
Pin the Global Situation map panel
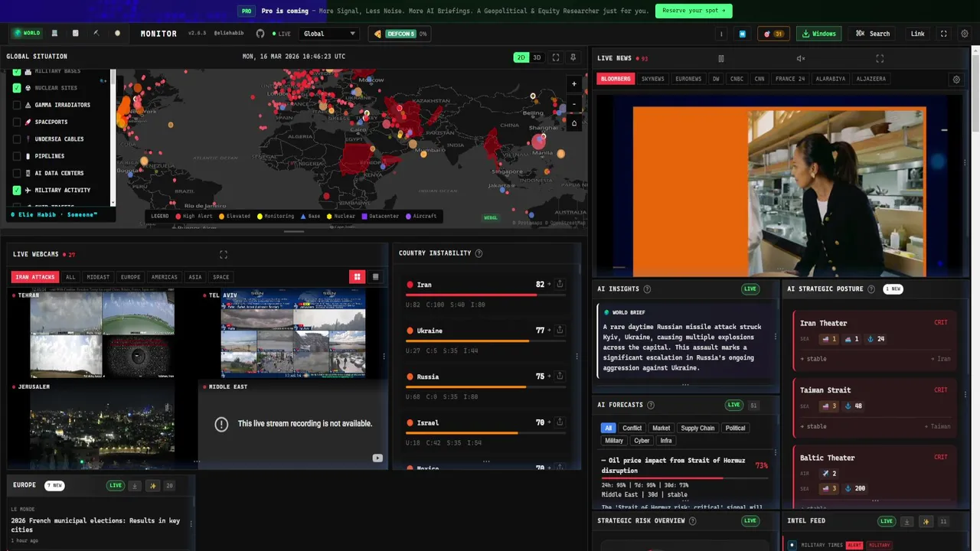coord(574,57)
